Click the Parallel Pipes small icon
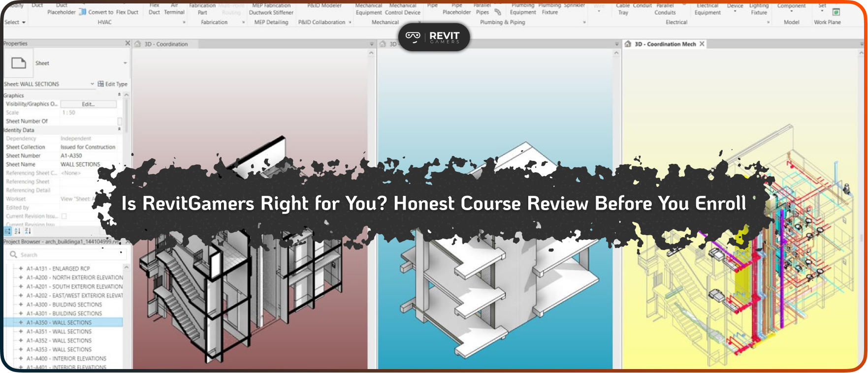 [497, 12]
